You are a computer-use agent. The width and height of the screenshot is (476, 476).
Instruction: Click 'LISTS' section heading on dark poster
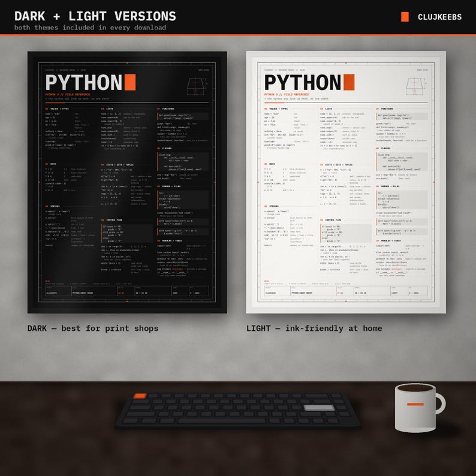[x=110, y=109]
